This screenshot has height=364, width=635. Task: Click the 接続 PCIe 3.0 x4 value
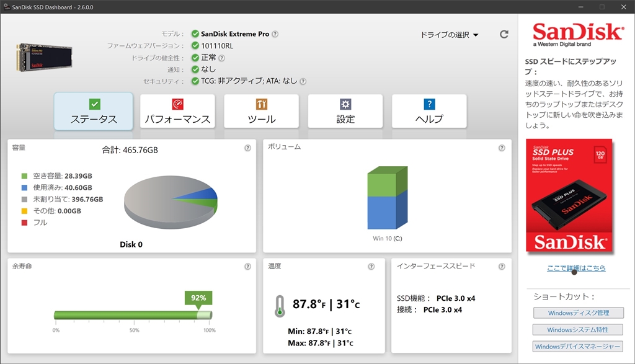point(443,310)
